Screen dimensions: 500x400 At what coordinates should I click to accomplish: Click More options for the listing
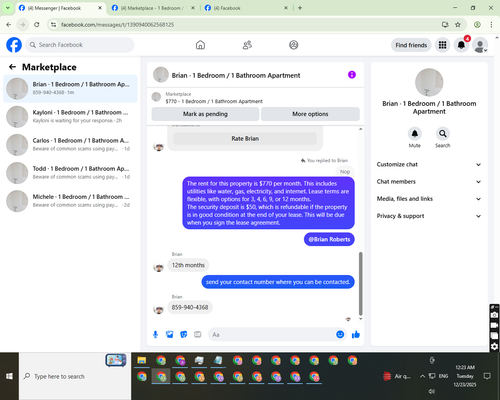click(310, 114)
